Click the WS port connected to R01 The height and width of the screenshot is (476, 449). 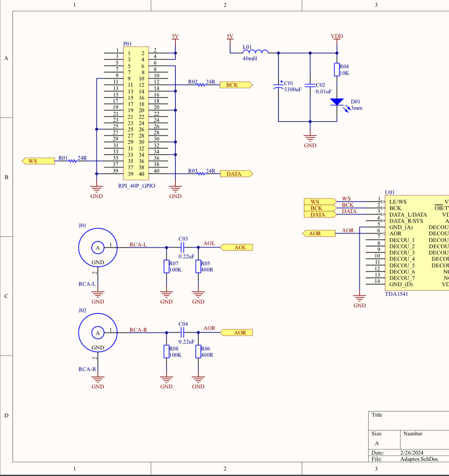click(x=38, y=161)
